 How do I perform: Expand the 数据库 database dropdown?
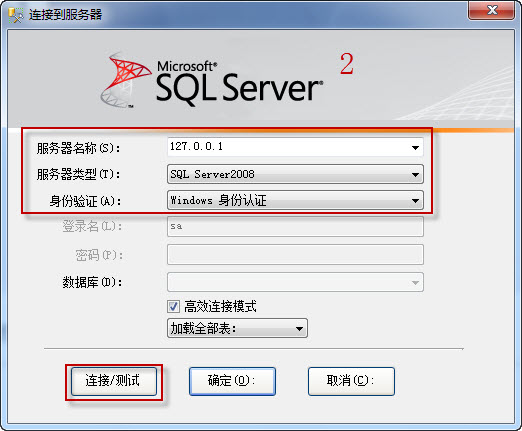tap(295, 282)
